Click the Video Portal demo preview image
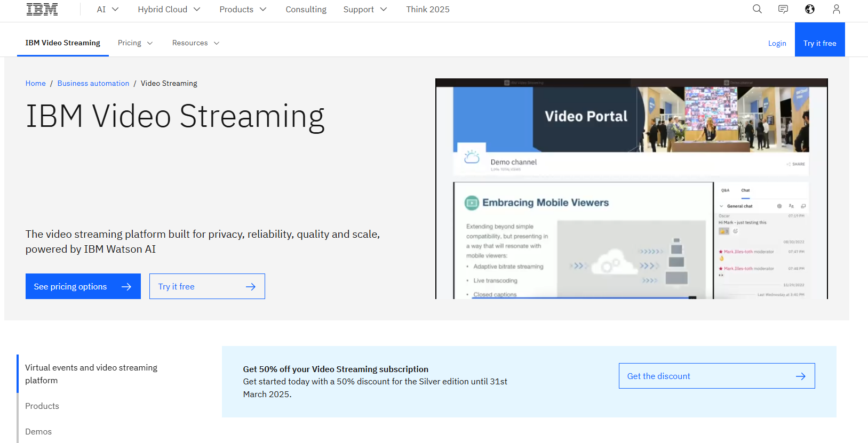868x443 pixels. click(x=632, y=189)
